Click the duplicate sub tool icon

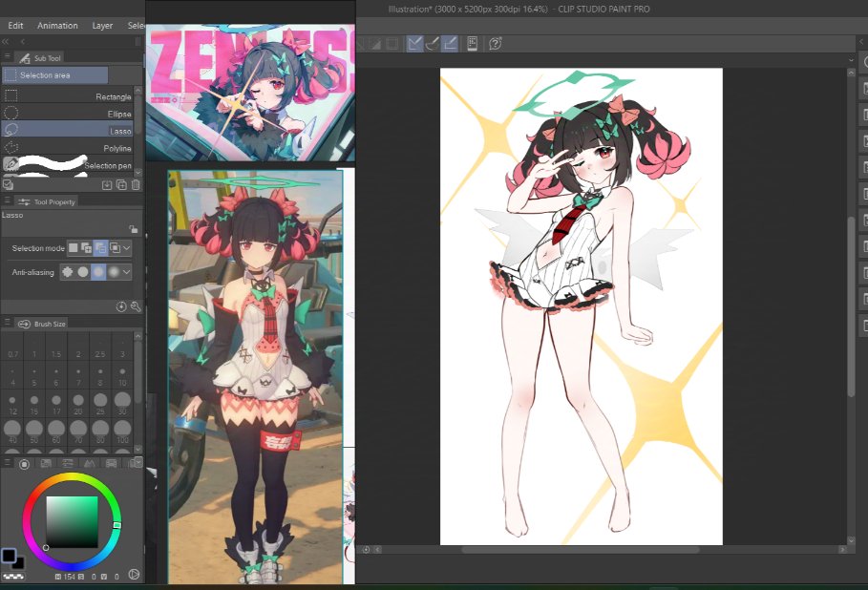[x=121, y=185]
